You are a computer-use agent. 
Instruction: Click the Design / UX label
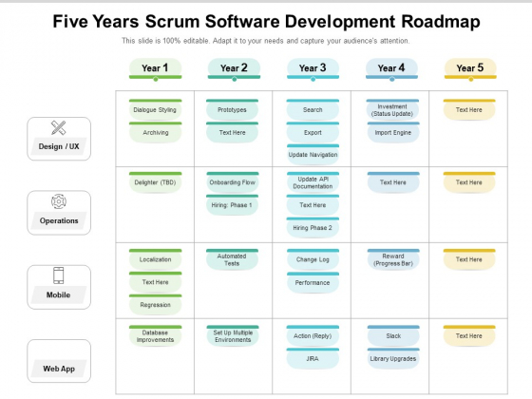59,146
